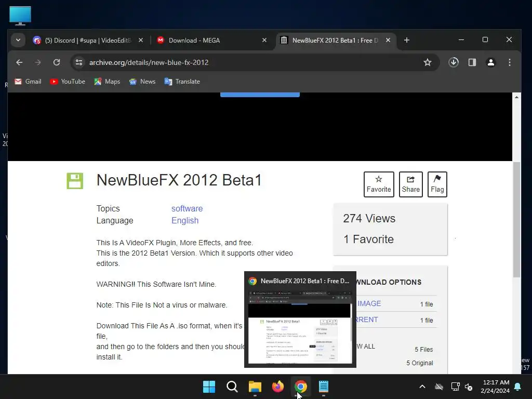
Task: Reload the archive.org page
Action: tap(57, 62)
